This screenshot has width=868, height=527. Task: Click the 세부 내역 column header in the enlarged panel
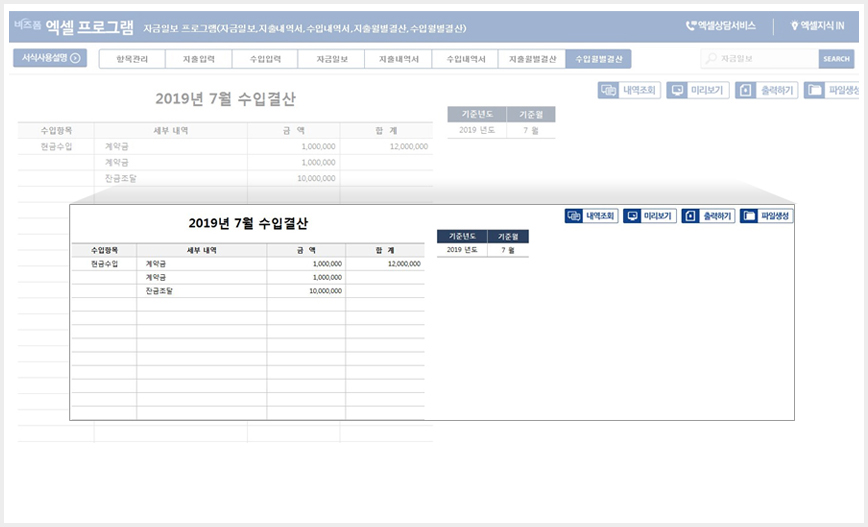click(x=202, y=250)
